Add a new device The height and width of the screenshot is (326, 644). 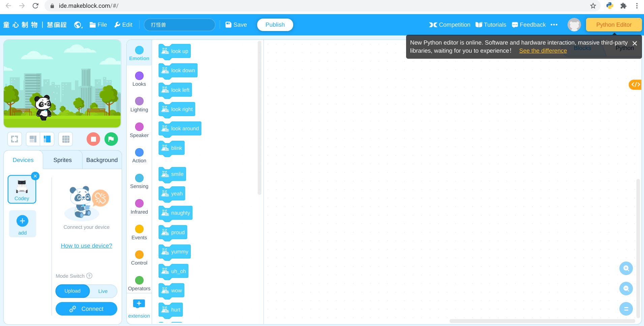pos(22,221)
